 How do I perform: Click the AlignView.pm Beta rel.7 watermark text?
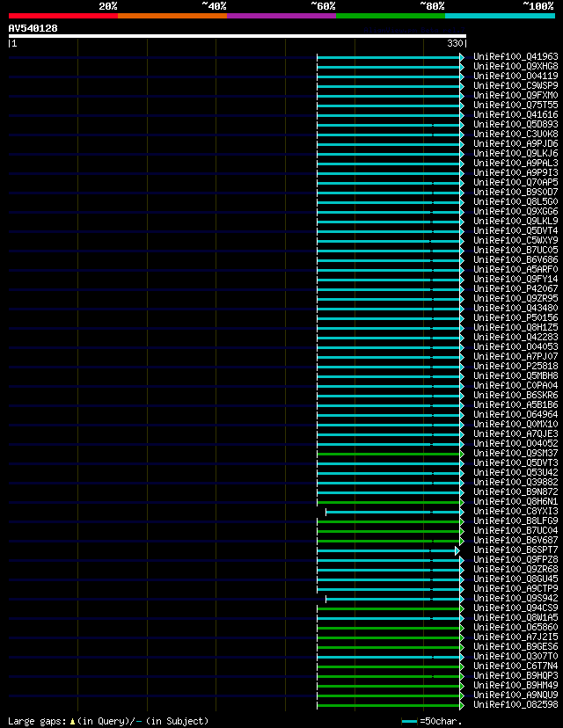point(414,30)
